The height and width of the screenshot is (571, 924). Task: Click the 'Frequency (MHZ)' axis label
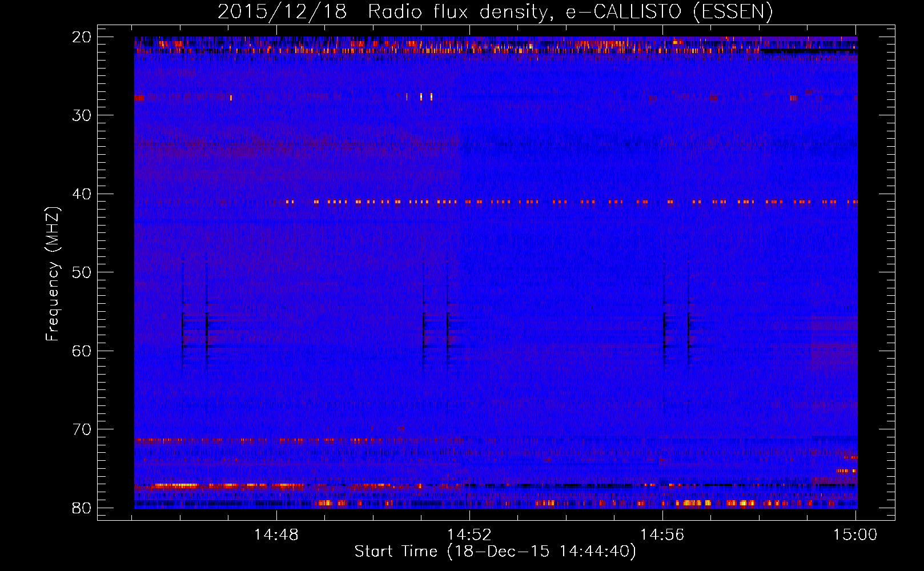tap(53, 275)
